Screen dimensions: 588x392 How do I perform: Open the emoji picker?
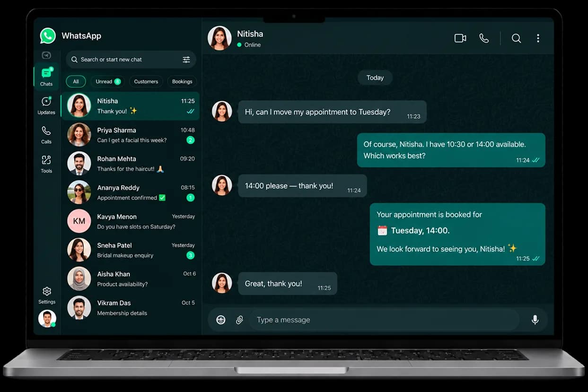click(x=221, y=320)
